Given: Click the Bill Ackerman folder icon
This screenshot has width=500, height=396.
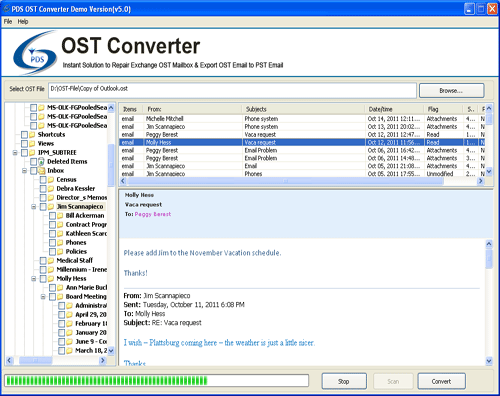Looking at the screenshot, I should (x=60, y=216).
